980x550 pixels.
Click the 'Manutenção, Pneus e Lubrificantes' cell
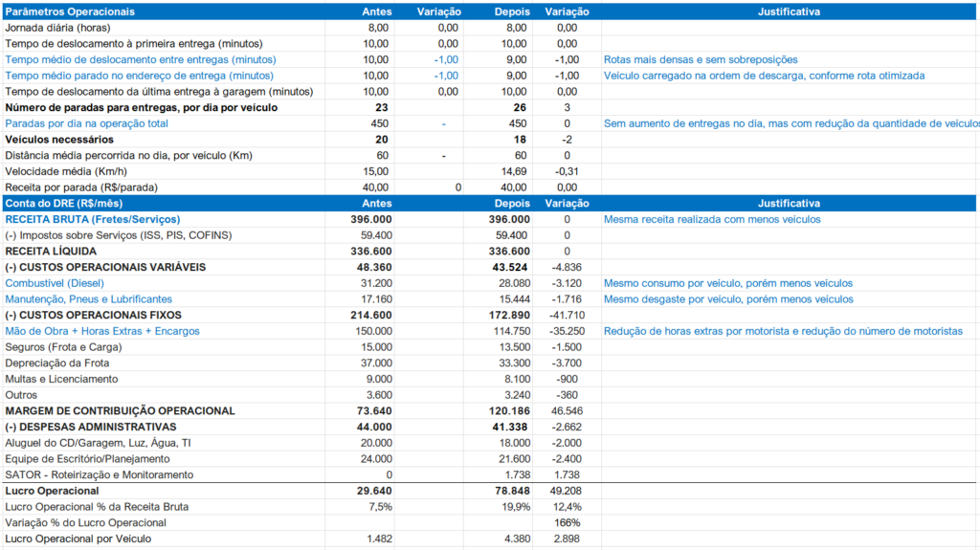tap(89, 299)
